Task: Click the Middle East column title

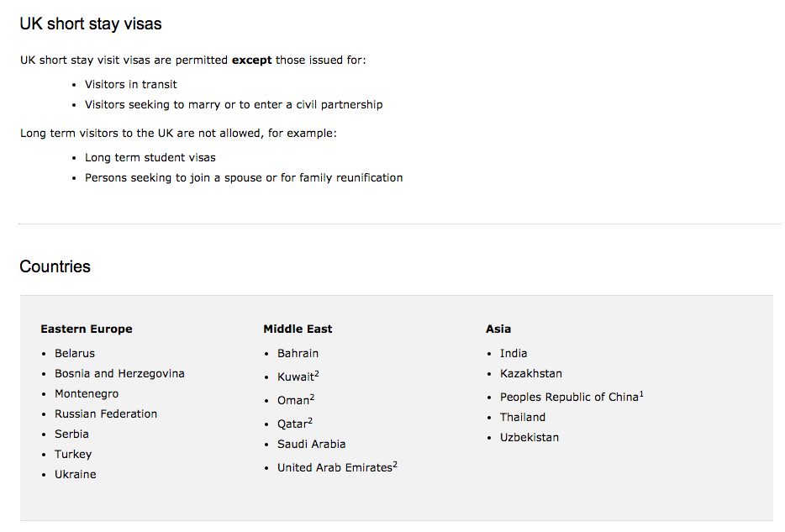Action: 298,329
